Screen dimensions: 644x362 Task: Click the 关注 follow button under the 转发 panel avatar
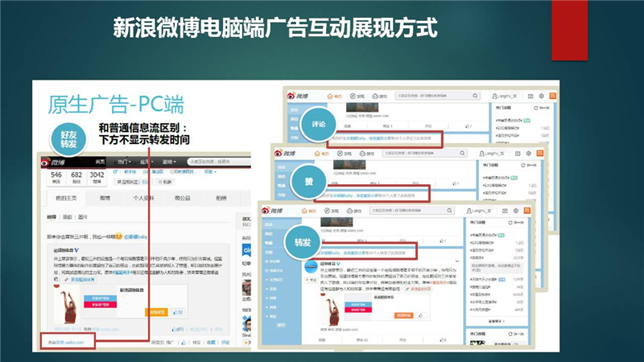pos(310,279)
